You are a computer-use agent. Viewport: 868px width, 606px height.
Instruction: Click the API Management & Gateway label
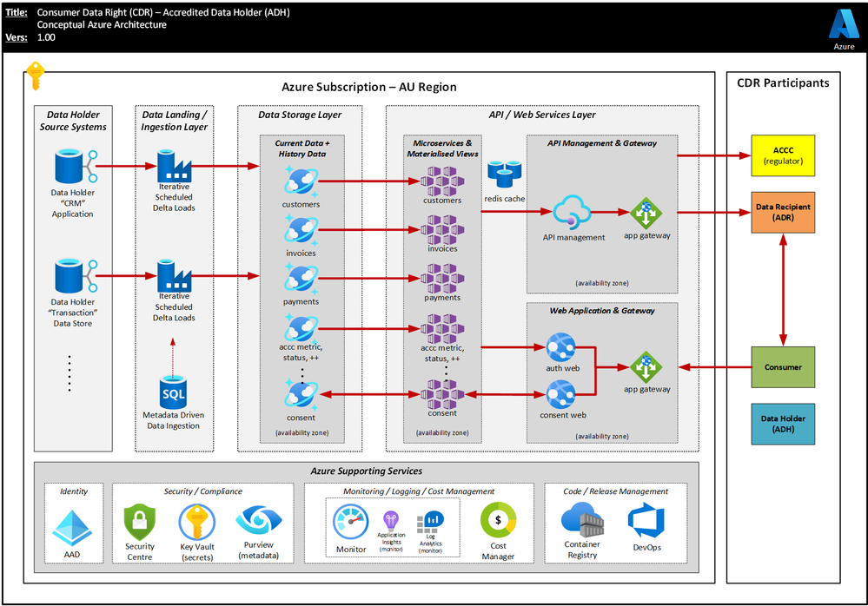[x=602, y=143]
